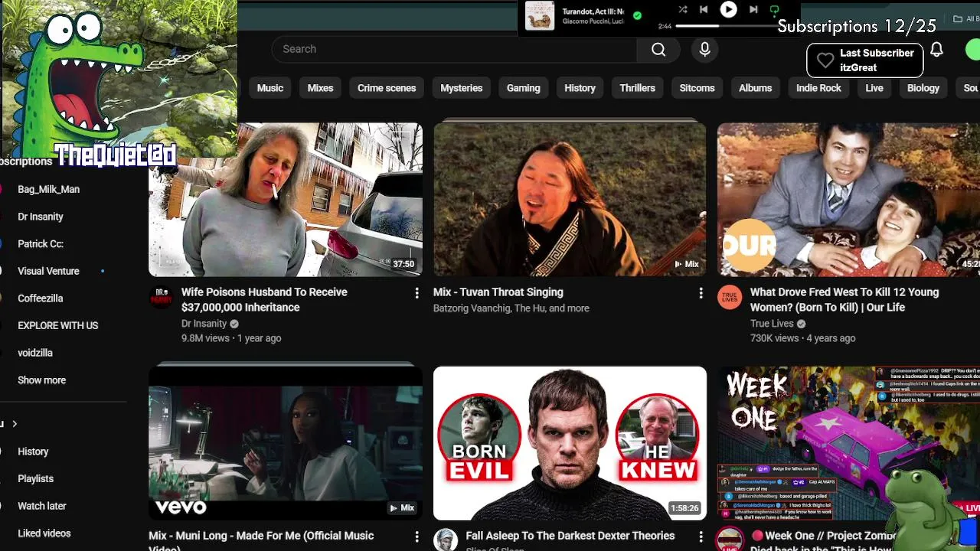Play Wife Poisons Husband video thumbnail
This screenshot has width=980, height=551.
point(286,200)
